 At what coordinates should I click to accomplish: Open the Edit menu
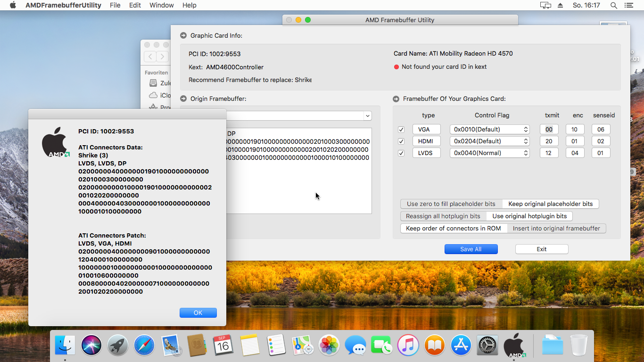click(135, 5)
